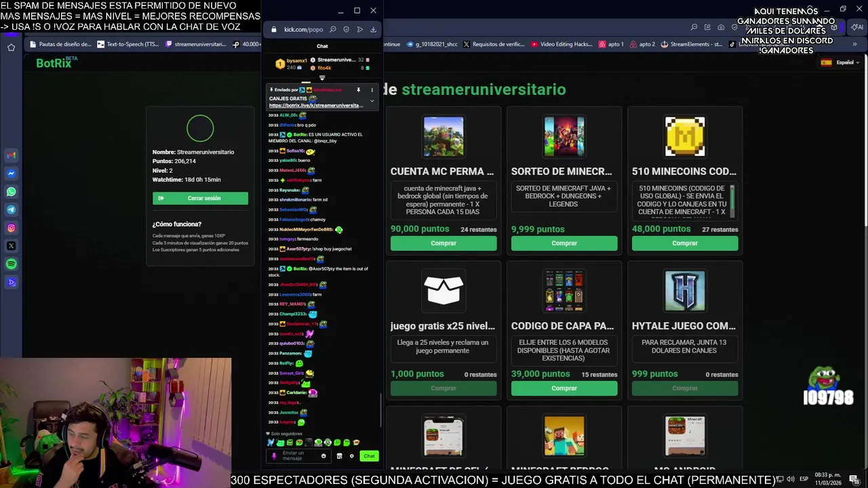Image resolution: width=868 pixels, height=488 pixels.
Task: Unpin the pinned CANJES GRATIS message
Action: (x=358, y=89)
